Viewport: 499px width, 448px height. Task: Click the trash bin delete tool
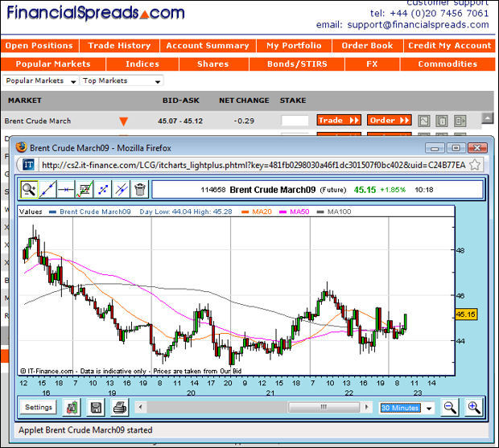tap(140, 190)
